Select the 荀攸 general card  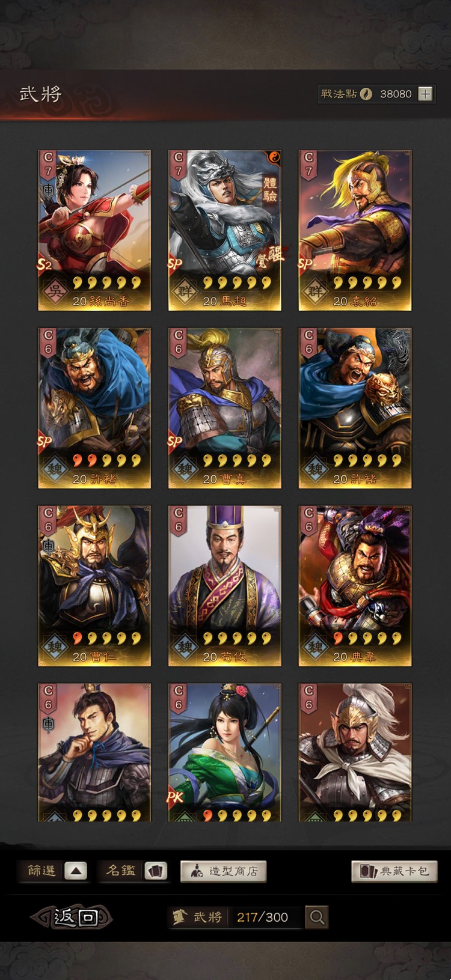tap(224, 586)
